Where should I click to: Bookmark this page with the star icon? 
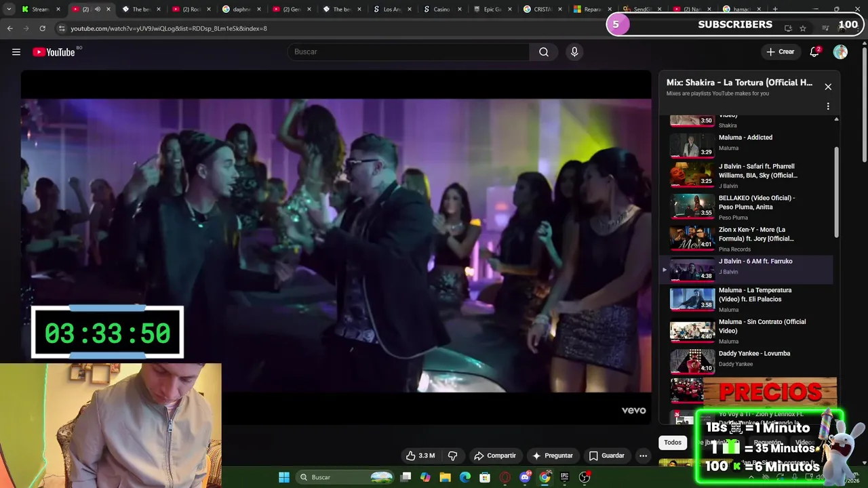pyautogui.click(x=803, y=28)
